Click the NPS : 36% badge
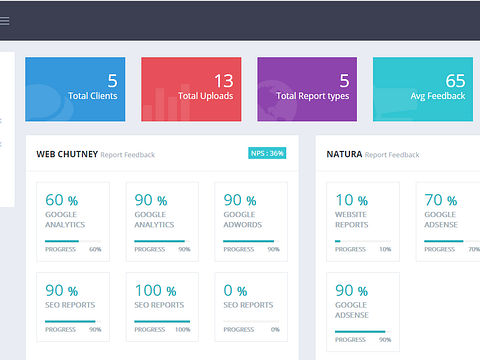Screen dimensions: 480x360 (x=267, y=153)
